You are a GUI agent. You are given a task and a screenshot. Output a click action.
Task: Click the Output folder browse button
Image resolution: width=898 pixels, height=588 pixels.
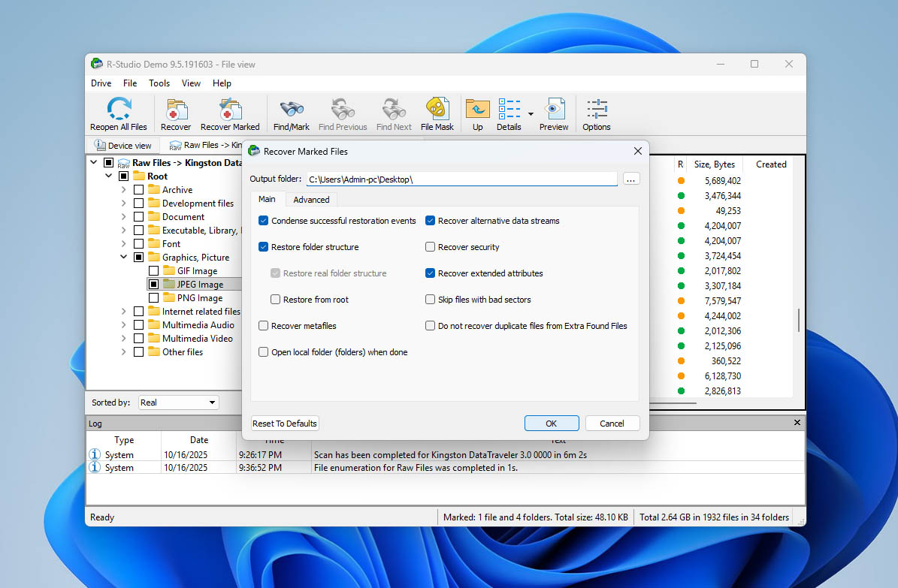coord(631,179)
